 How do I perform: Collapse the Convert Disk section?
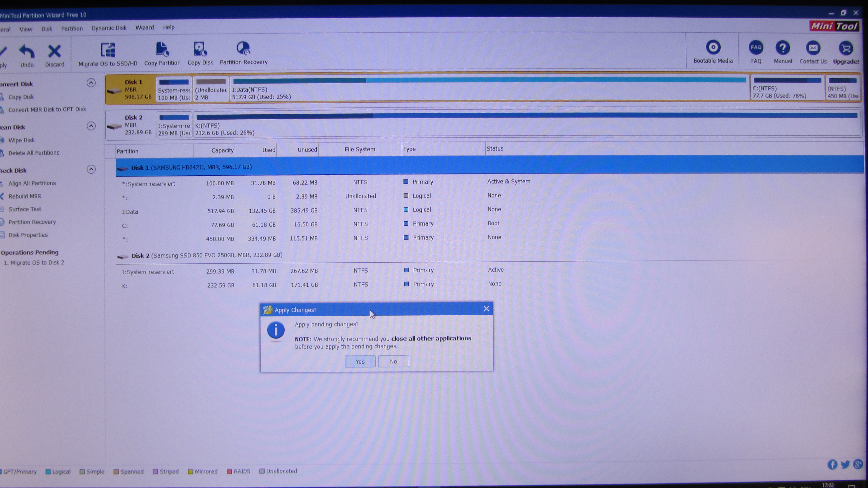tap(91, 83)
